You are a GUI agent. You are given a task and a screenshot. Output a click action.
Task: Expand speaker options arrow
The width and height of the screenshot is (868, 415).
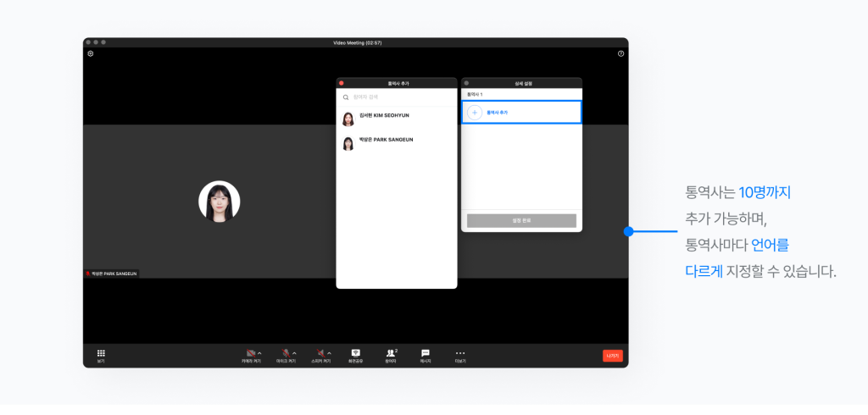click(x=329, y=352)
